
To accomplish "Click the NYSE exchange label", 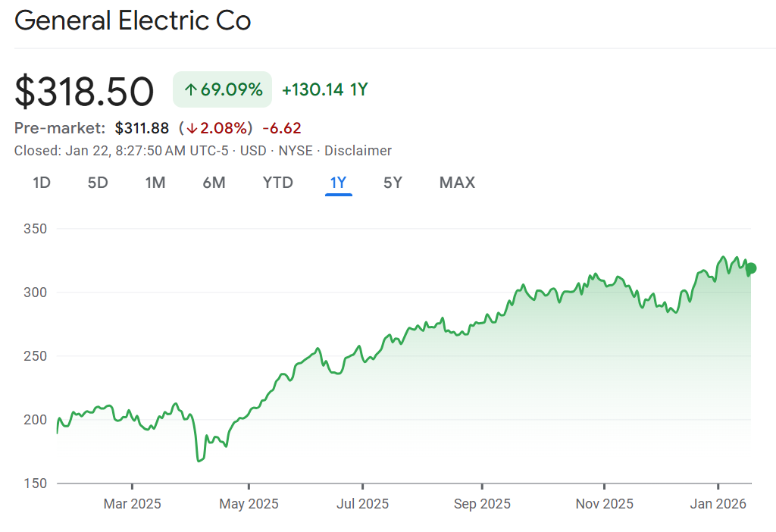I will [296, 151].
